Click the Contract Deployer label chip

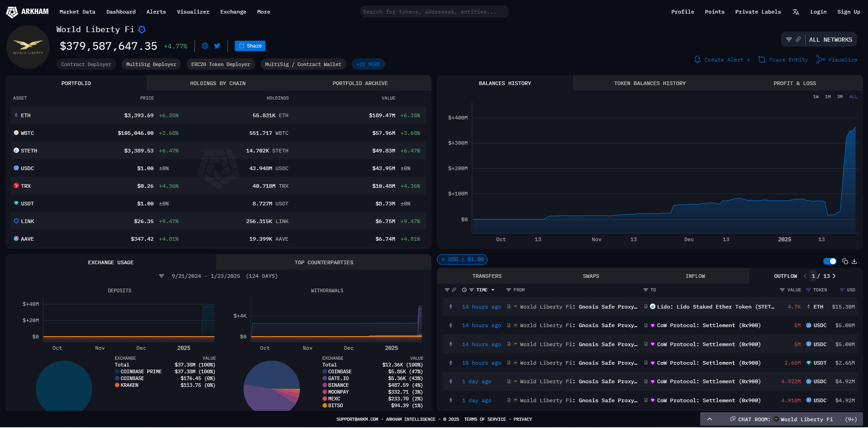[x=86, y=64]
